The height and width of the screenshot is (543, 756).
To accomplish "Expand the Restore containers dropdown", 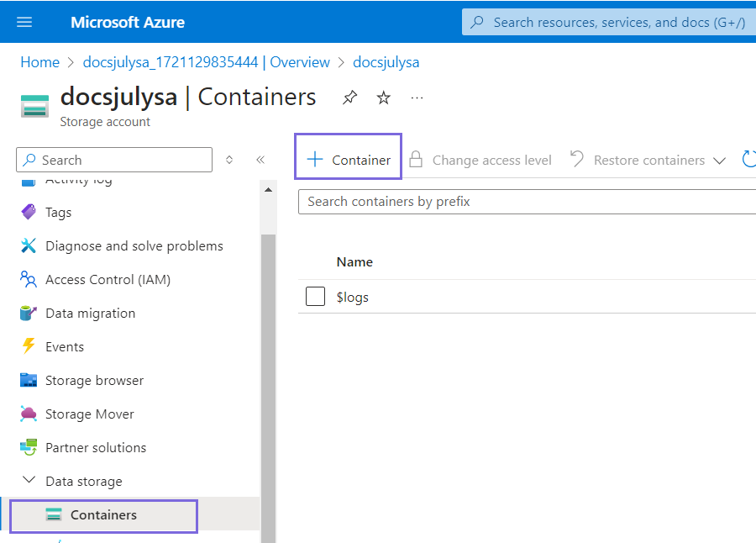I will (719, 161).
